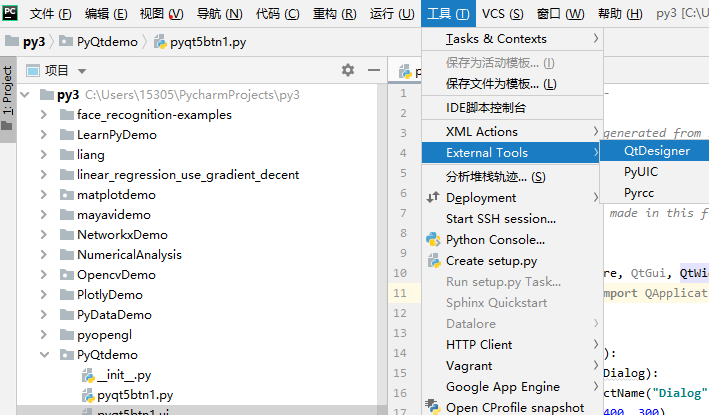Select External Tools menu entry
This screenshot has width=709, height=415.
(512, 153)
